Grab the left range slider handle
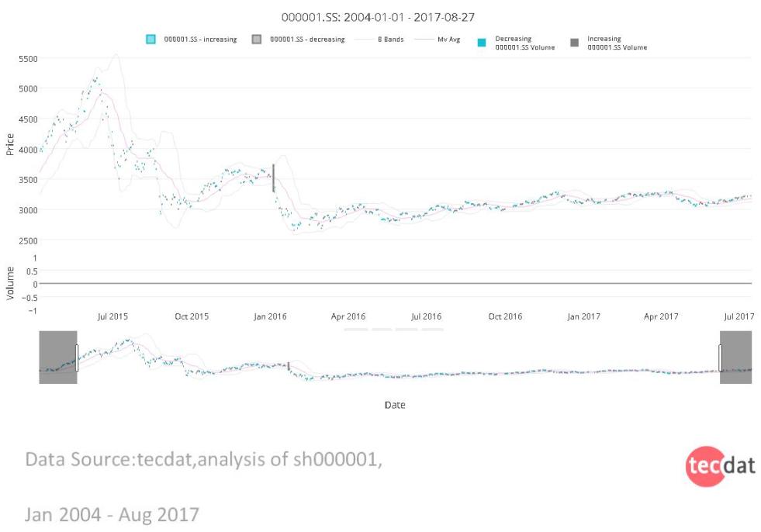The width and height of the screenshot is (761, 532). 77,358
